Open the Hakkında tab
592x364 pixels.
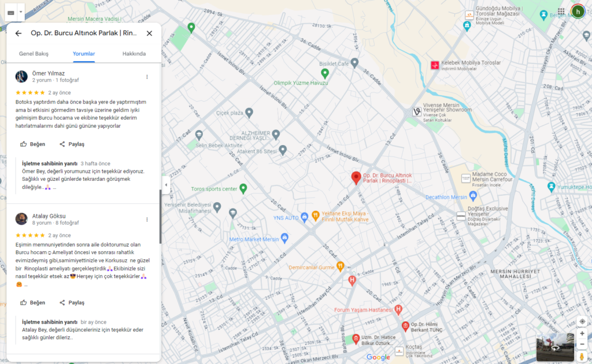pos(134,54)
